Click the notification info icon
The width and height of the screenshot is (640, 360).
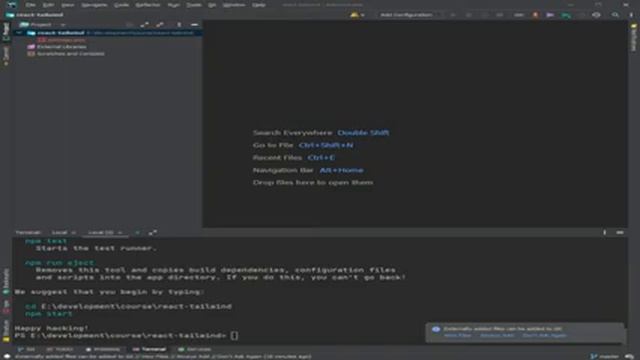[436, 329]
